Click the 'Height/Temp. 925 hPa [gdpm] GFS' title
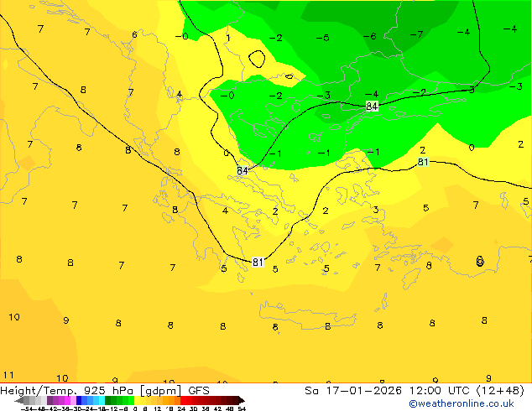This screenshot has width=532, height=411. pos(105,391)
